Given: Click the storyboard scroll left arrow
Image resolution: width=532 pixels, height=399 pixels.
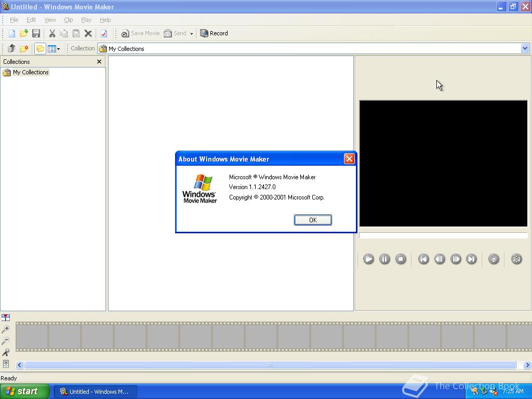Looking at the screenshot, I should pos(19,365).
